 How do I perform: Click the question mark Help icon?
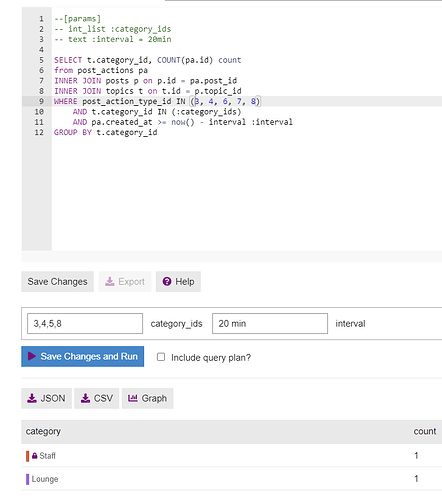click(x=167, y=282)
